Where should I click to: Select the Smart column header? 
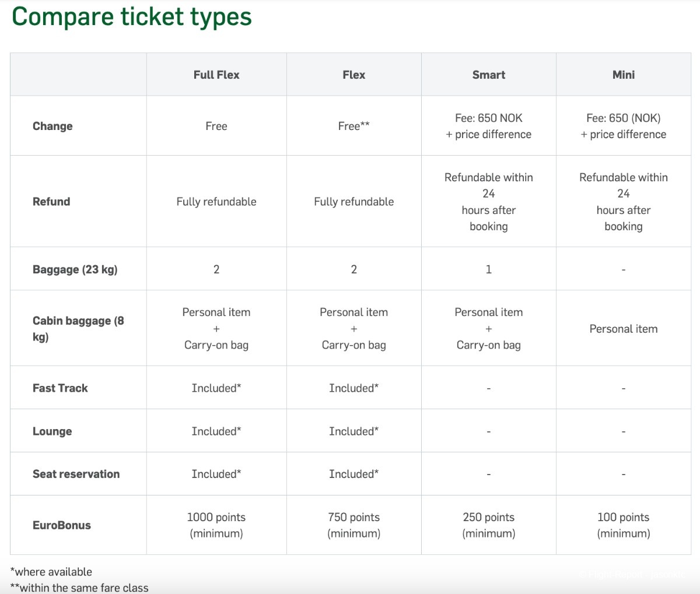tap(489, 75)
